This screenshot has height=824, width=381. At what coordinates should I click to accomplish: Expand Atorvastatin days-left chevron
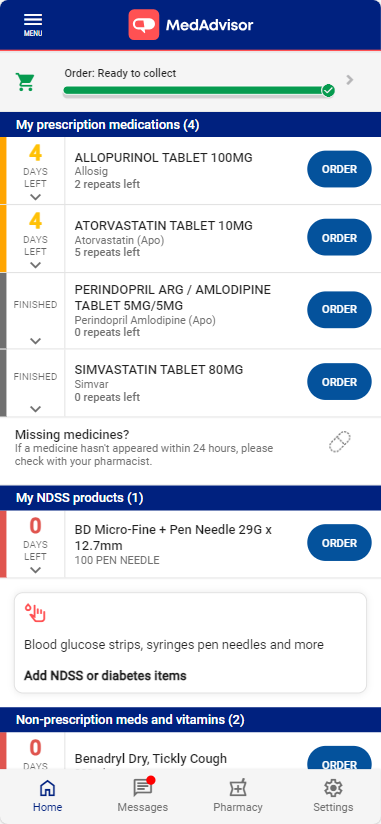click(35, 265)
